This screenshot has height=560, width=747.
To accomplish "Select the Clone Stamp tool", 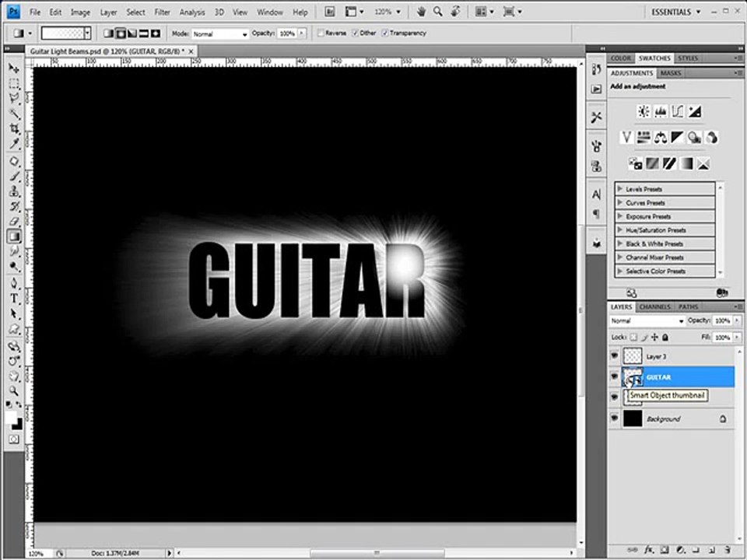I will pos(14,191).
